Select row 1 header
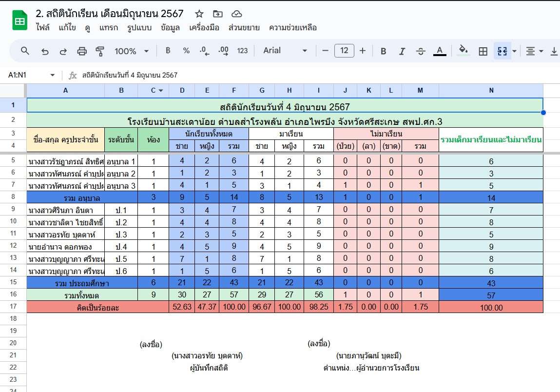560x392 pixels. (13, 105)
